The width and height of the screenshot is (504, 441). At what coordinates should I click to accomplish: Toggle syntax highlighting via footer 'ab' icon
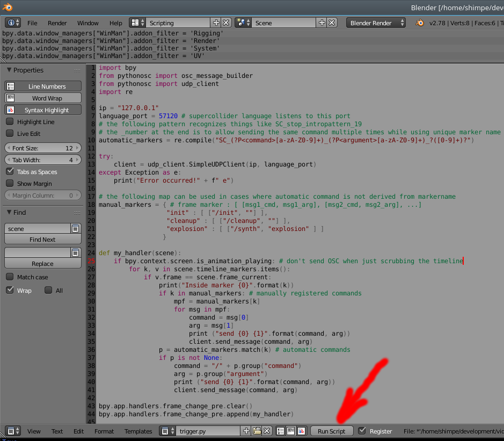[301, 431]
